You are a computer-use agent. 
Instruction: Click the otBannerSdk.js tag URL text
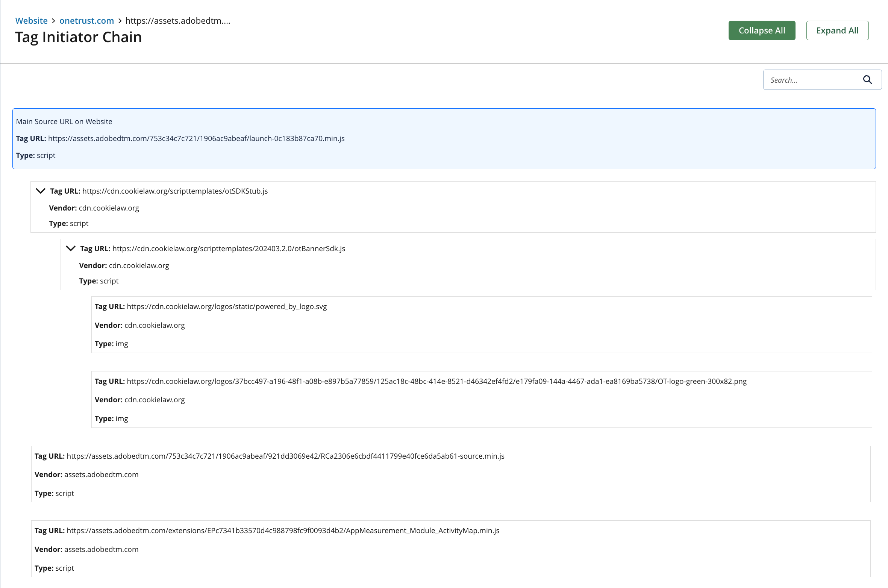pos(229,249)
